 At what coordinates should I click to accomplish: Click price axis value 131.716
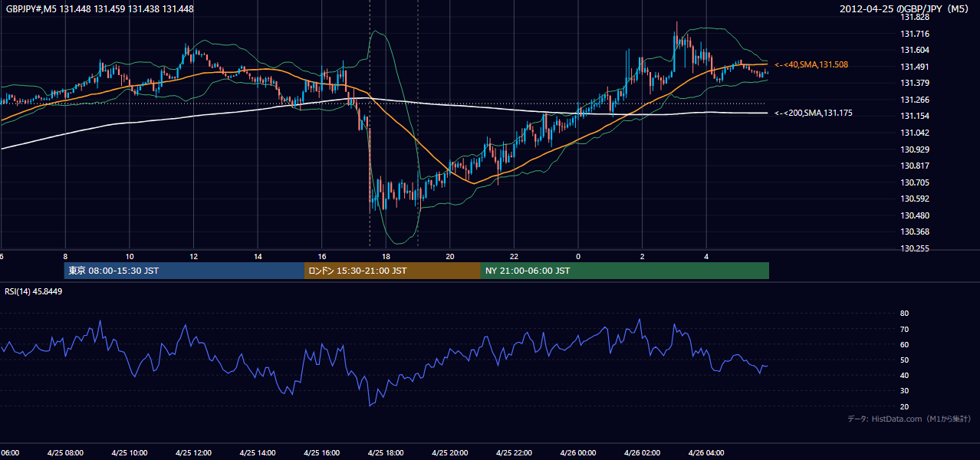(x=914, y=34)
